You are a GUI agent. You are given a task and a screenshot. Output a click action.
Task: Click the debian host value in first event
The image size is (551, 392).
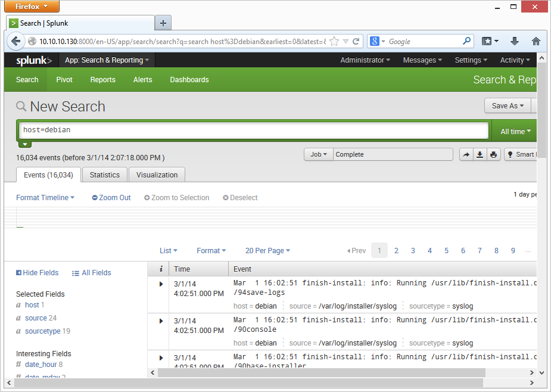[266, 306]
